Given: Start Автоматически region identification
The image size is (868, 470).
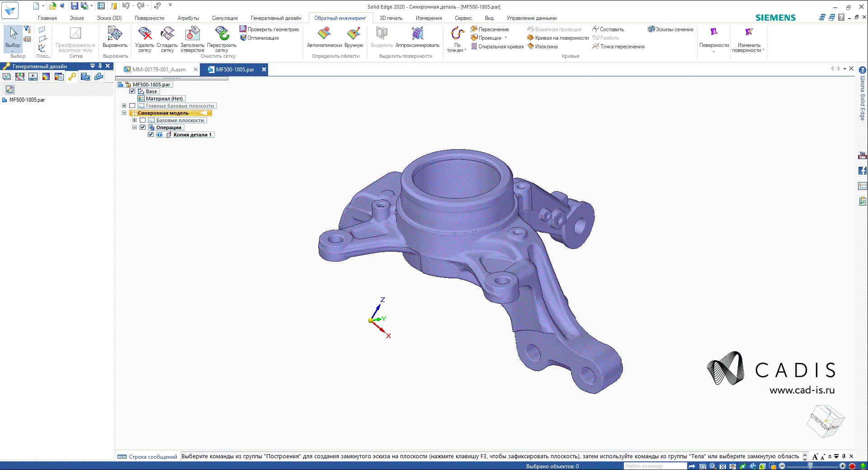Looking at the screenshot, I should click(x=324, y=38).
